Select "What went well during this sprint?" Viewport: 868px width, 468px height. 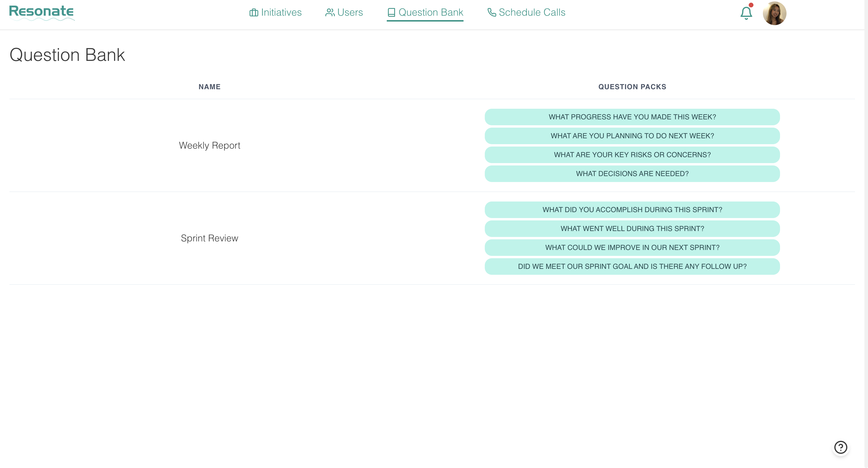[632, 229]
